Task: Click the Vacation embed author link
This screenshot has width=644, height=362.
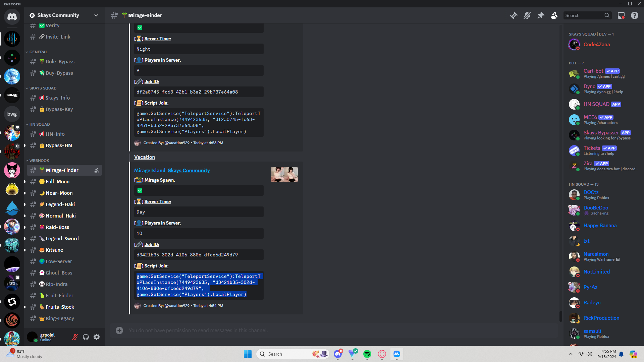Action: [x=145, y=157]
